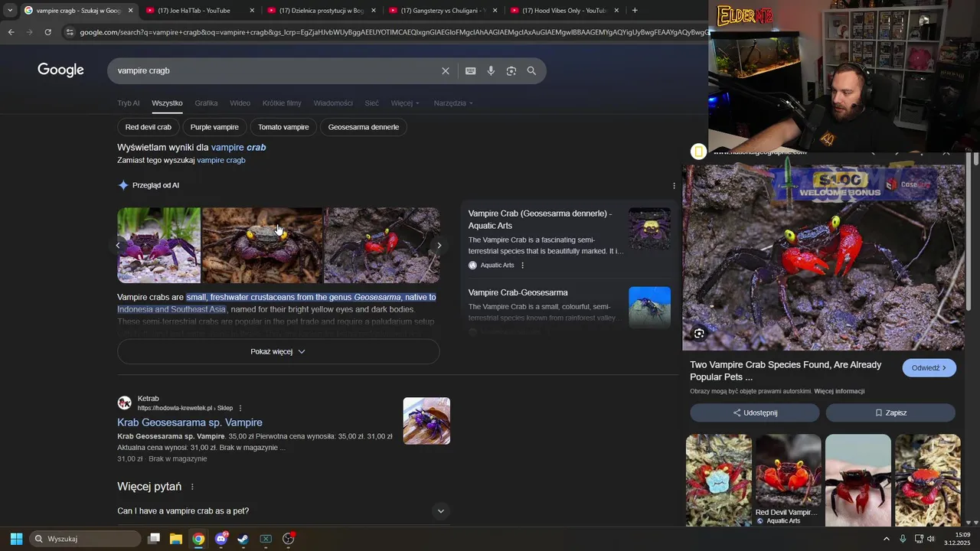
Task: Search instead for vampire cragb
Action: [220, 160]
